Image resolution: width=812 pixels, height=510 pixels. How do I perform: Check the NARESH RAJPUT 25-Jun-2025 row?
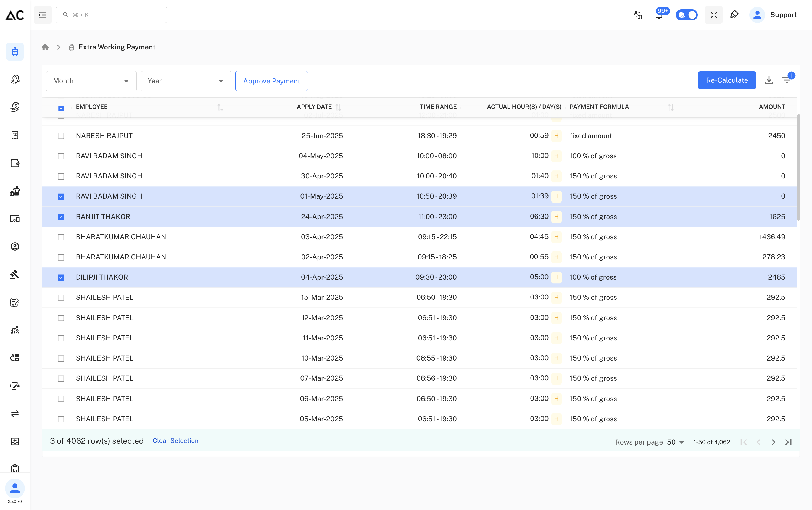click(61, 136)
